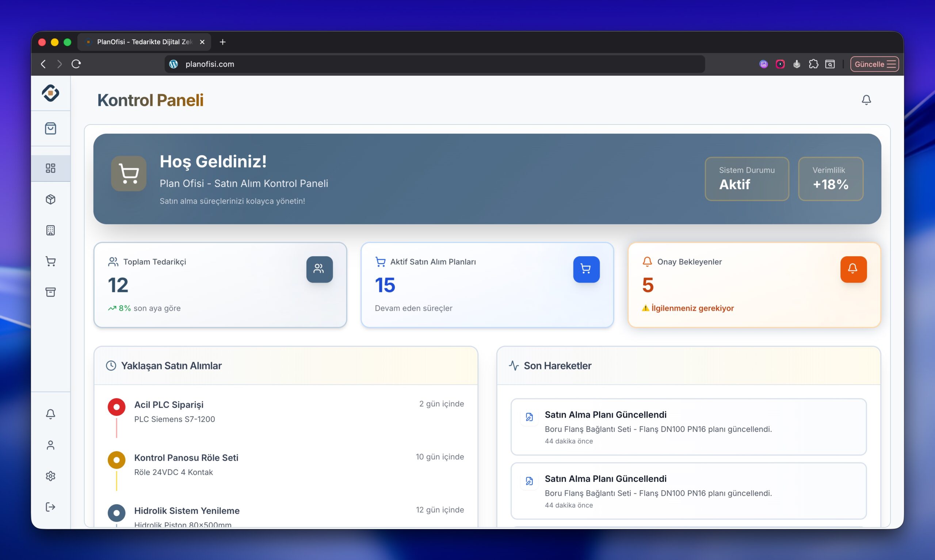Open settings gear in sidebar

pyautogui.click(x=50, y=476)
